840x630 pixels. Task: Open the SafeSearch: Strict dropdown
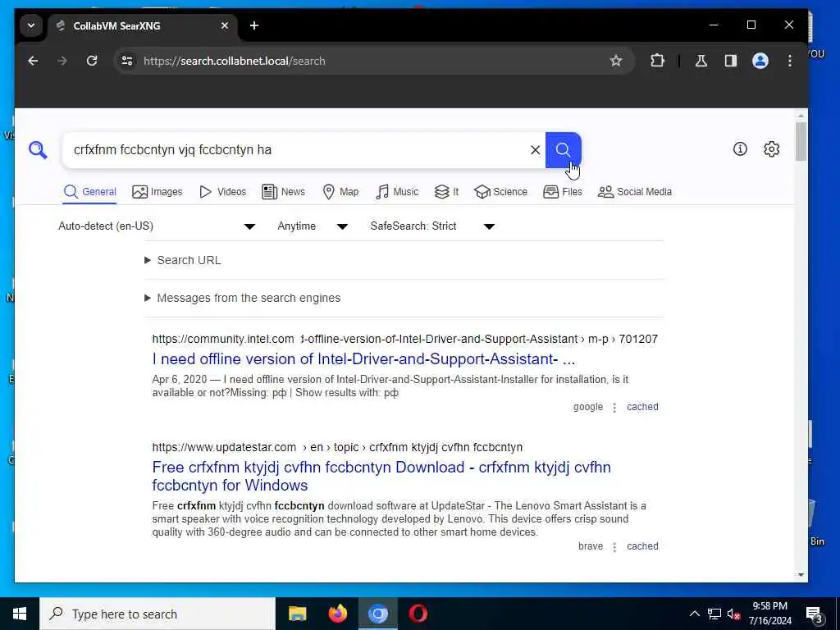[x=431, y=226]
